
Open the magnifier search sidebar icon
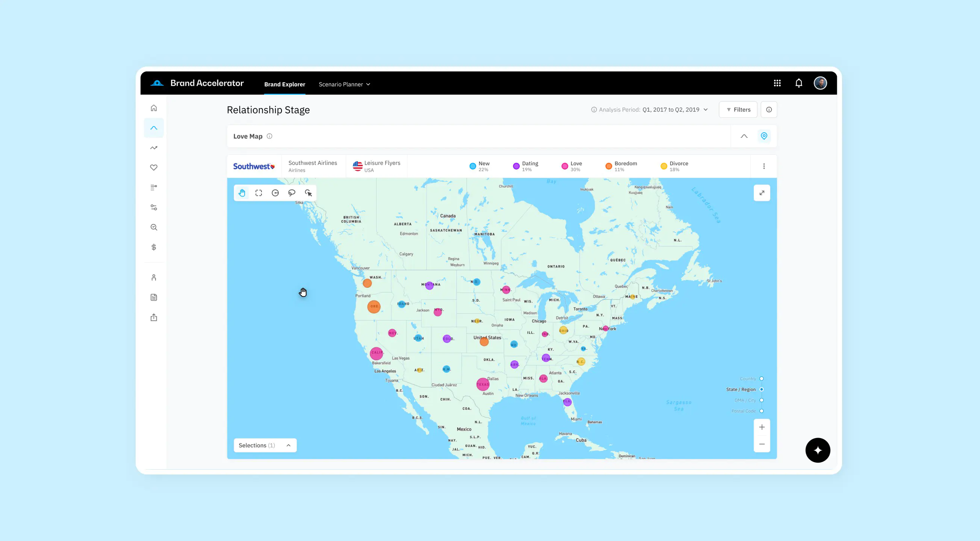[154, 227]
